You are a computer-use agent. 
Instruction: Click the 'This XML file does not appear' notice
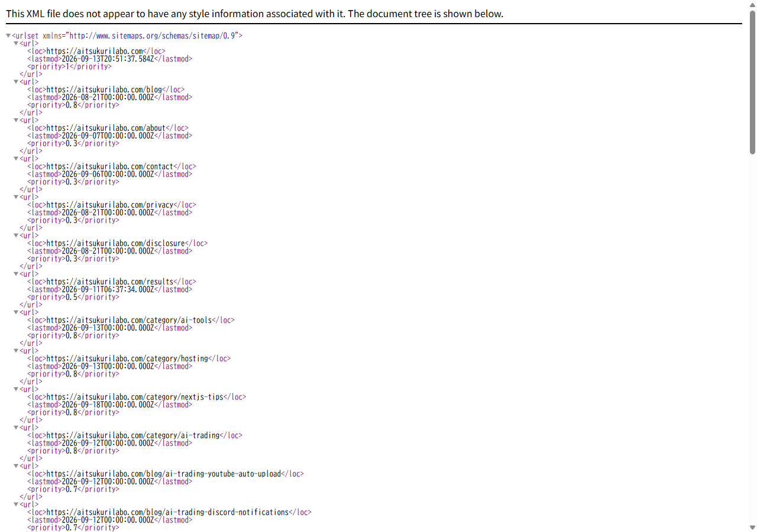coord(254,14)
